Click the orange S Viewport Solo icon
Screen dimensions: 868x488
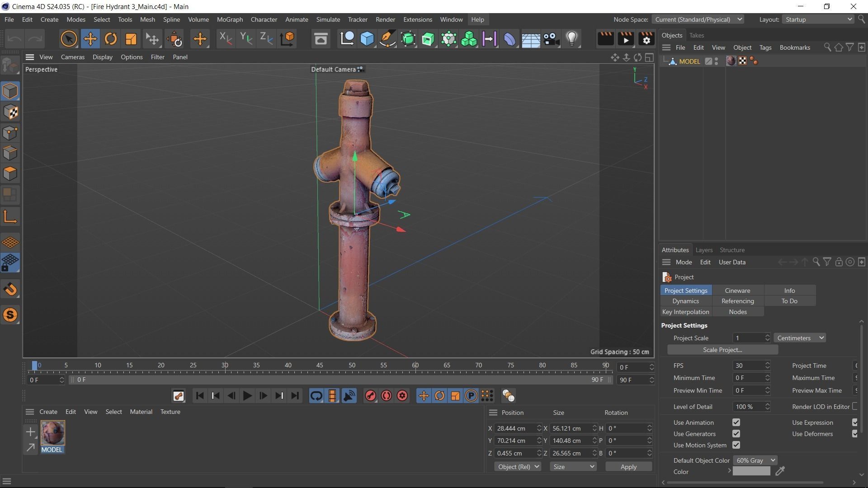tap(10, 315)
